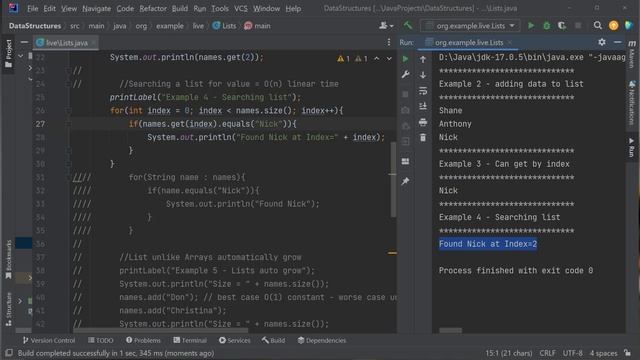Open the Terminal tool window

(x=190, y=340)
